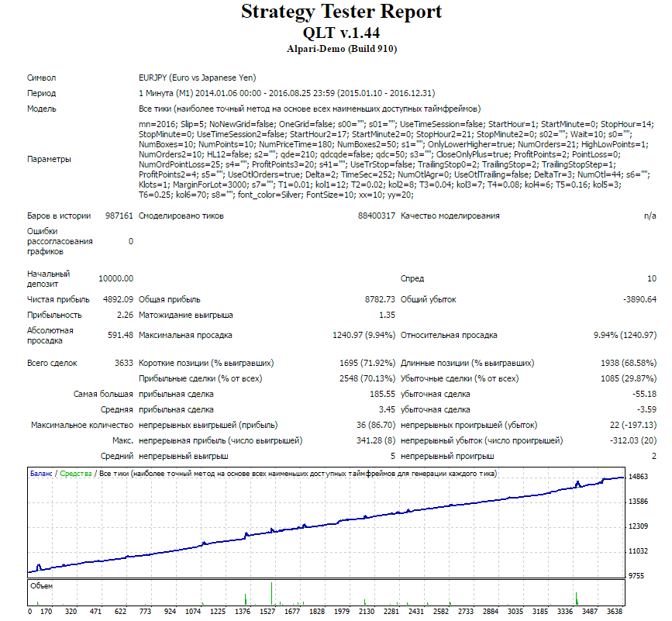Click the Средства legend label on chart
Screen dimensions: 672x621
point(76,474)
